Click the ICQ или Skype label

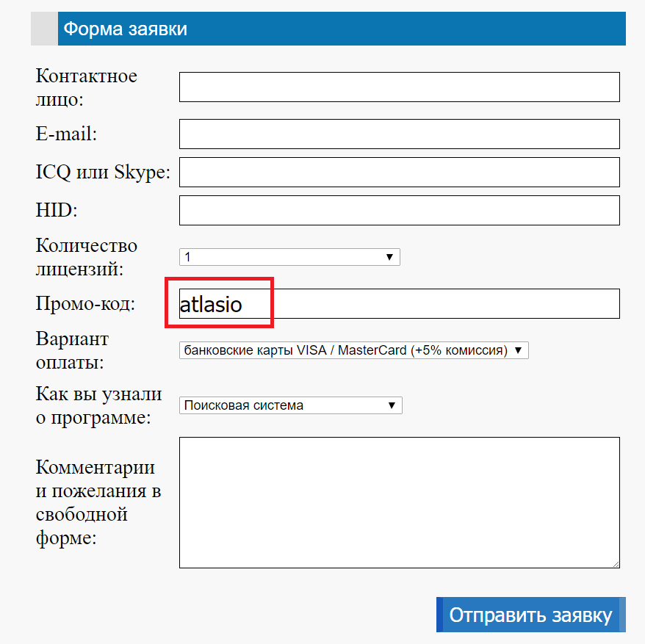103,173
